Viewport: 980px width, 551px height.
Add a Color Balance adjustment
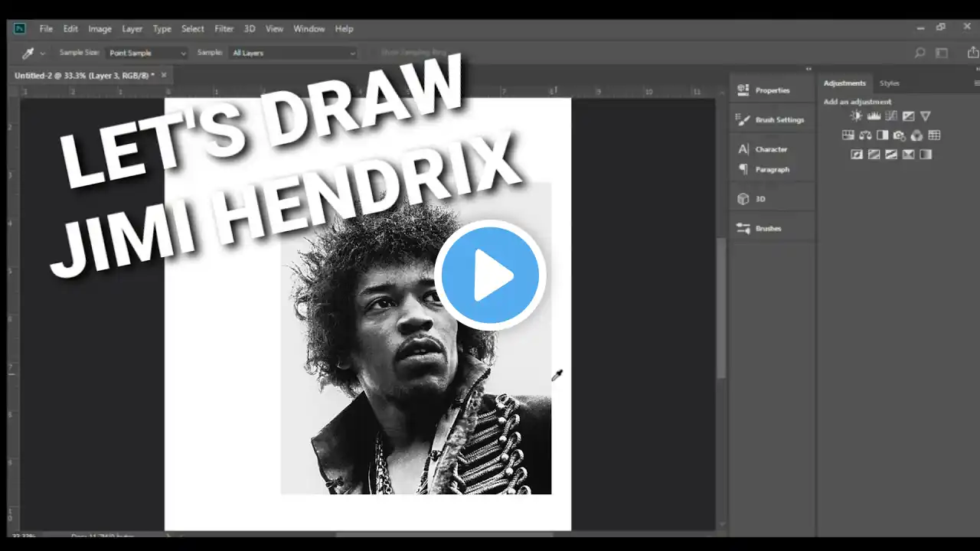click(x=865, y=135)
